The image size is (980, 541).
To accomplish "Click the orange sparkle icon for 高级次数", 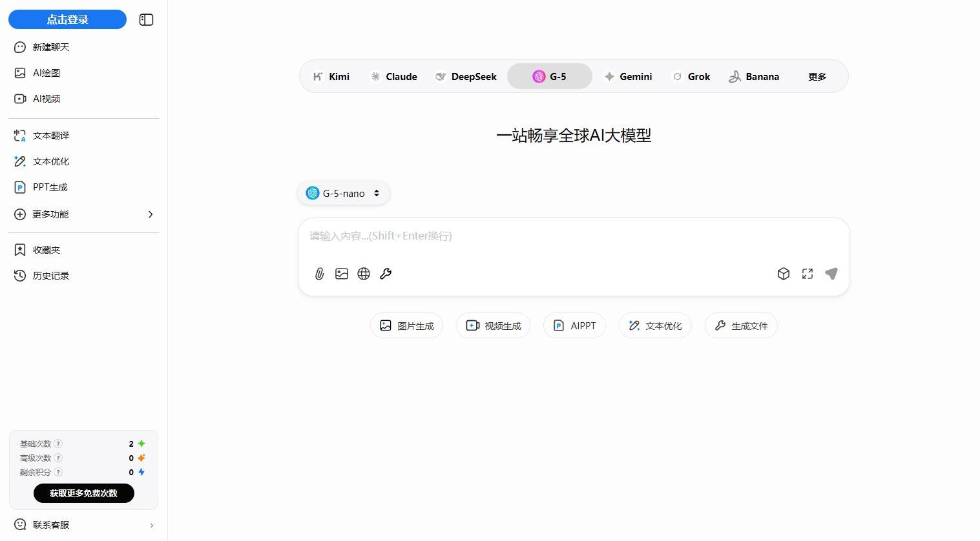I will [141, 458].
